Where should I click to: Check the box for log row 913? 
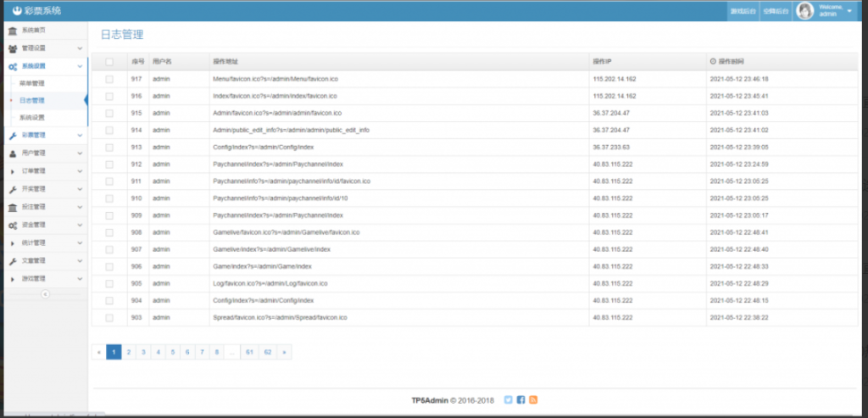coord(109,148)
